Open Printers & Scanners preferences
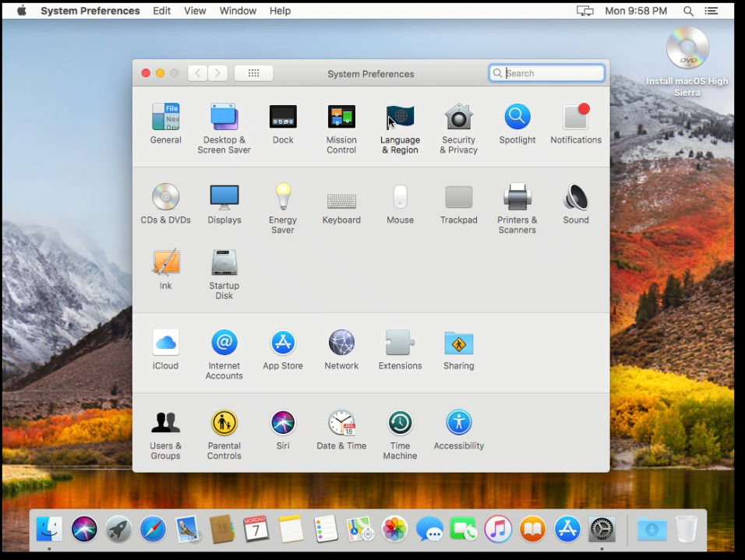This screenshot has width=745, height=560. click(517, 208)
